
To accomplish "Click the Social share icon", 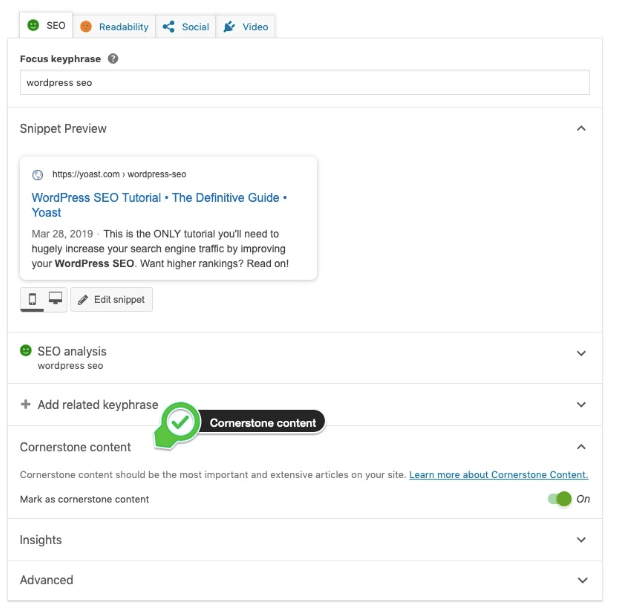I will click(x=168, y=27).
